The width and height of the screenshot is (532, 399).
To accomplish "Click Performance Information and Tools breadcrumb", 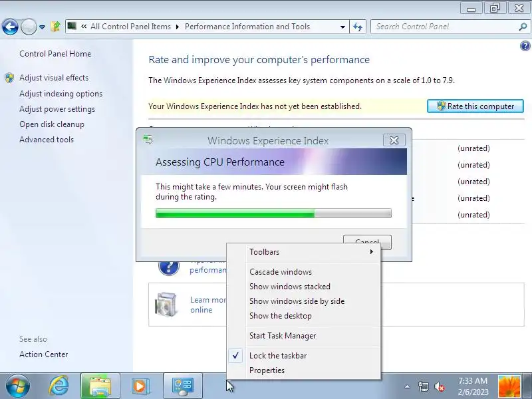I will tap(247, 27).
